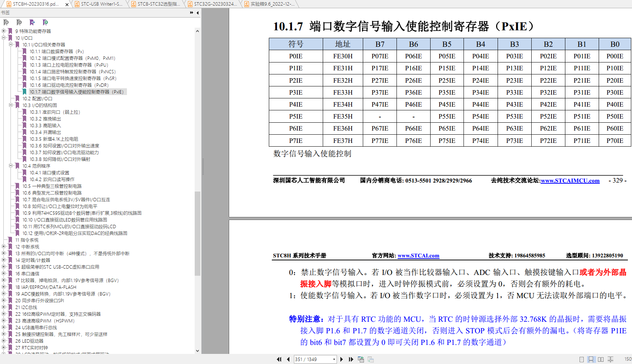Switch to the STC-USB Writer1 tab
Viewport: 632px width, 364px height.
point(99,4)
